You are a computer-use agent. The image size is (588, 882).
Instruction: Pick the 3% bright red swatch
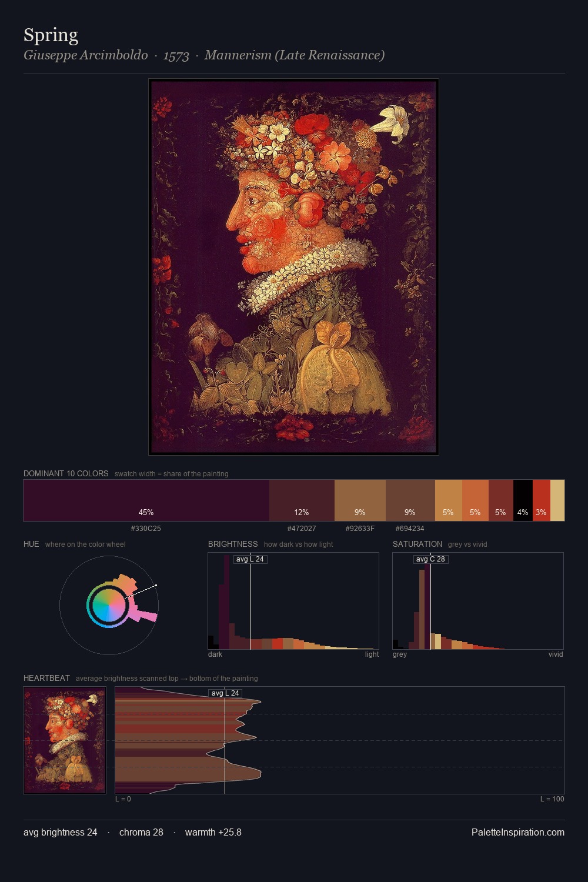(x=542, y=500)
